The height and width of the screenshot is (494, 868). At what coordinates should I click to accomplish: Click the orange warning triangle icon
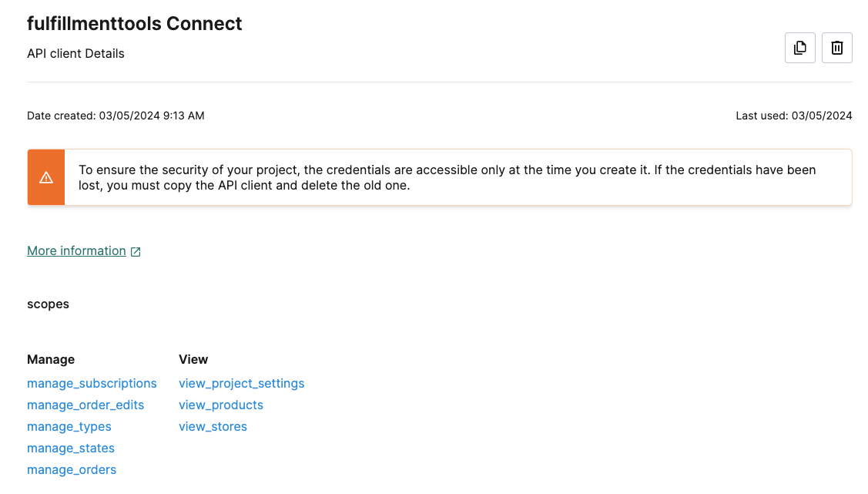(x=45, y=176)
